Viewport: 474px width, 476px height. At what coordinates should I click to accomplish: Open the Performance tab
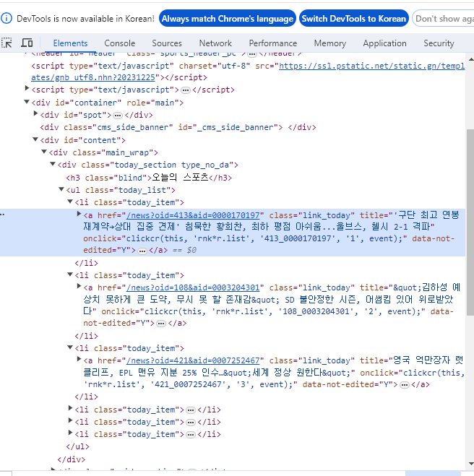[273, 43]
